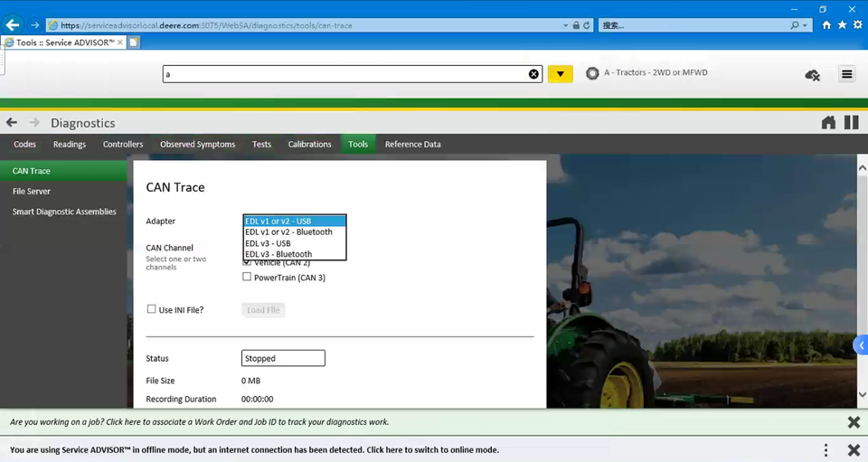Image resolution: width=868 pixels, height=462 pixels.
Task: Close the Service ADVISOR browser tab
Action: (x=120, y=42)
